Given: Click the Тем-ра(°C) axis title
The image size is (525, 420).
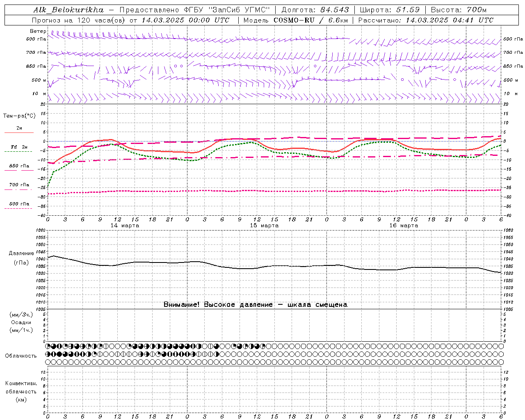Looking at the screenshot, I should pyautogui.click(x=19, y=116).
